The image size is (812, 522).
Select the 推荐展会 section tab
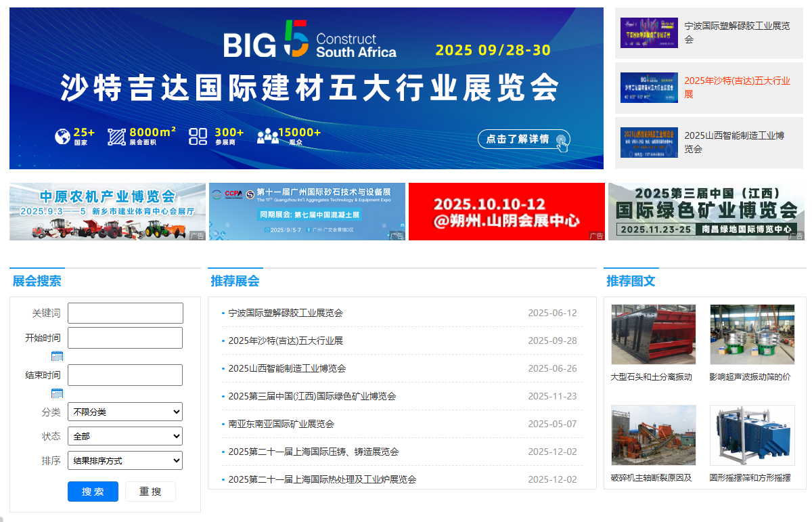pyautogui.click(x=235, y=281)
